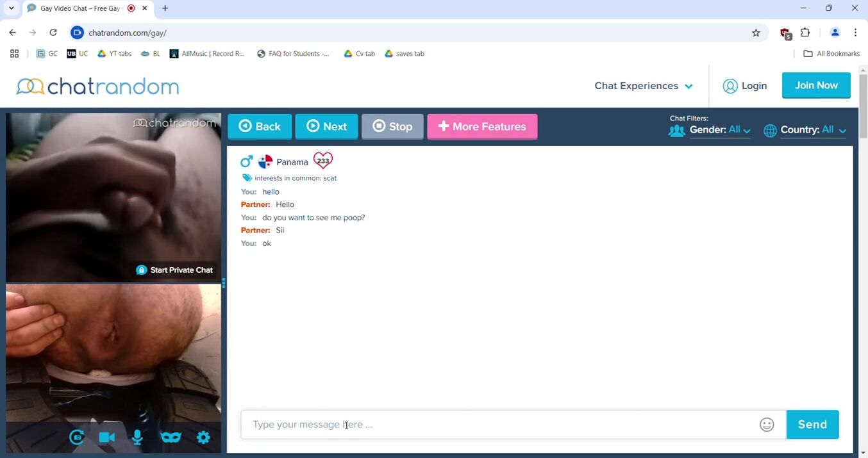The image size is (868, 458).
Task: Toggle the webcam video icon
Action: click(x=106, y=438)
